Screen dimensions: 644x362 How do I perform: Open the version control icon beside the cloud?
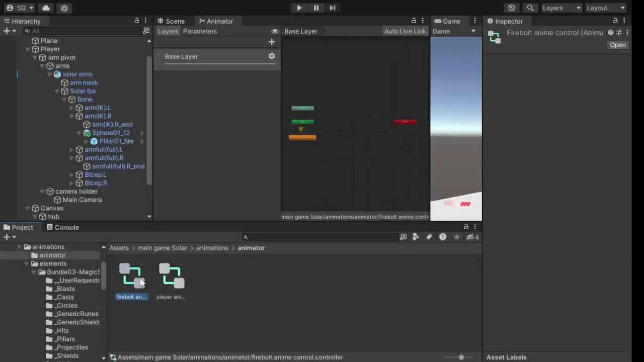pos(64,8)
